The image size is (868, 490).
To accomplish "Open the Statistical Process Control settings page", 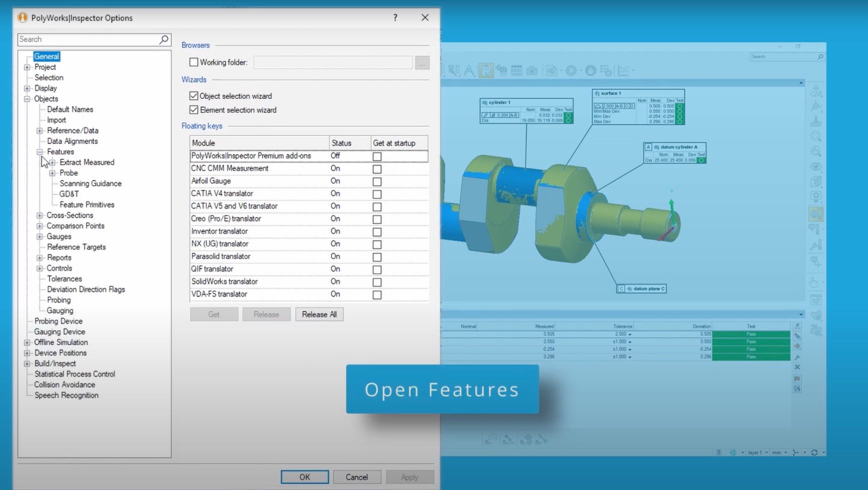I will [75, 374].
